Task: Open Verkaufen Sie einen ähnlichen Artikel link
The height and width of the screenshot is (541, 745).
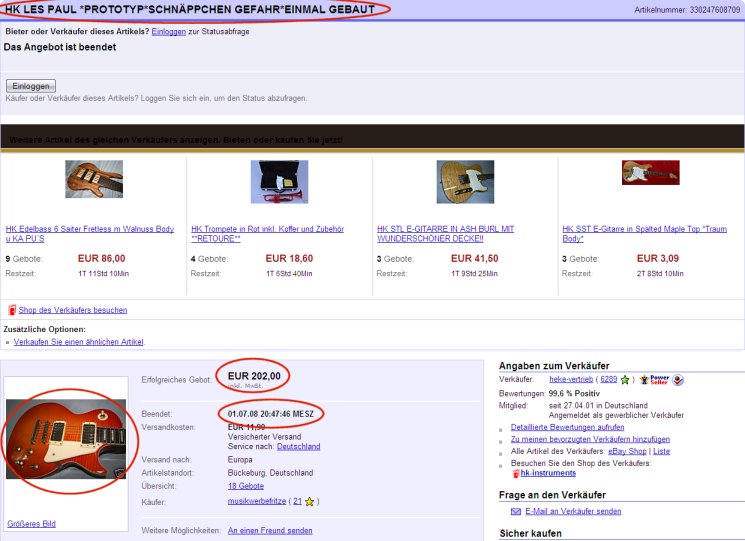Action: click(x=78, y=342)
